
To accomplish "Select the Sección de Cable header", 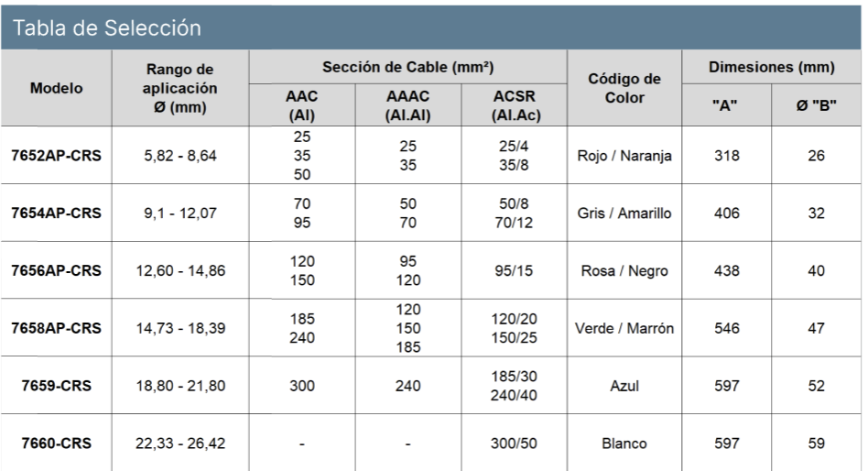I will click(x=408, y=67).
